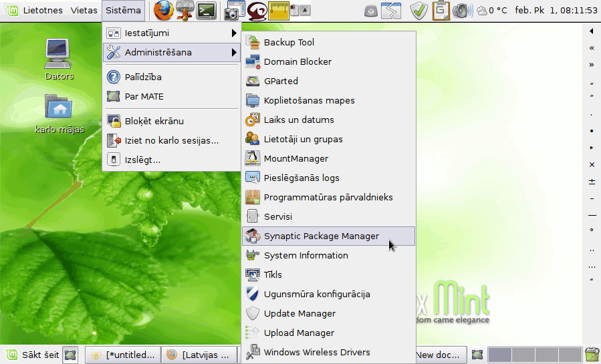Open Servisi

point(328,216)
